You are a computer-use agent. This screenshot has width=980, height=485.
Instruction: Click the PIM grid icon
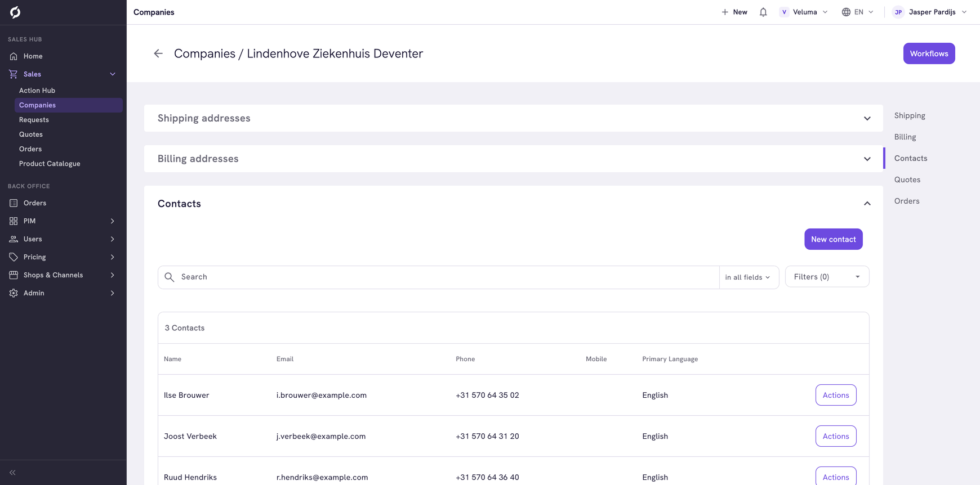pyautogui.click(x=14, y=221)
